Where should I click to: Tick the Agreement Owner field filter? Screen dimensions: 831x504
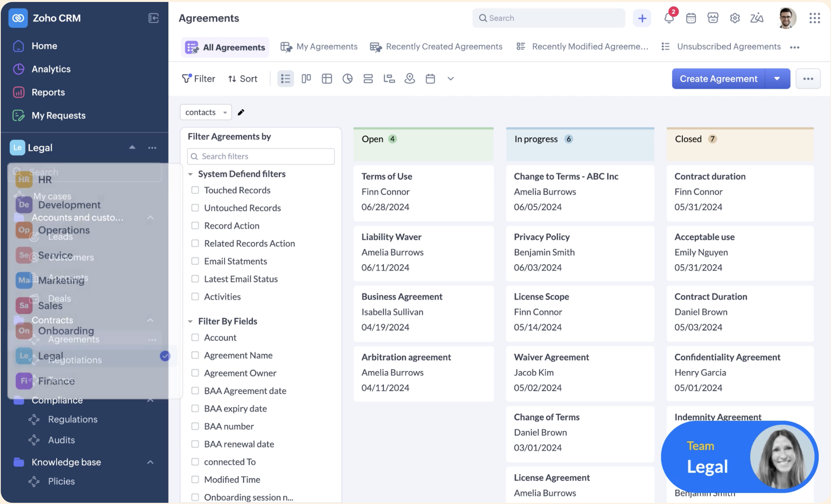point(195,373)
